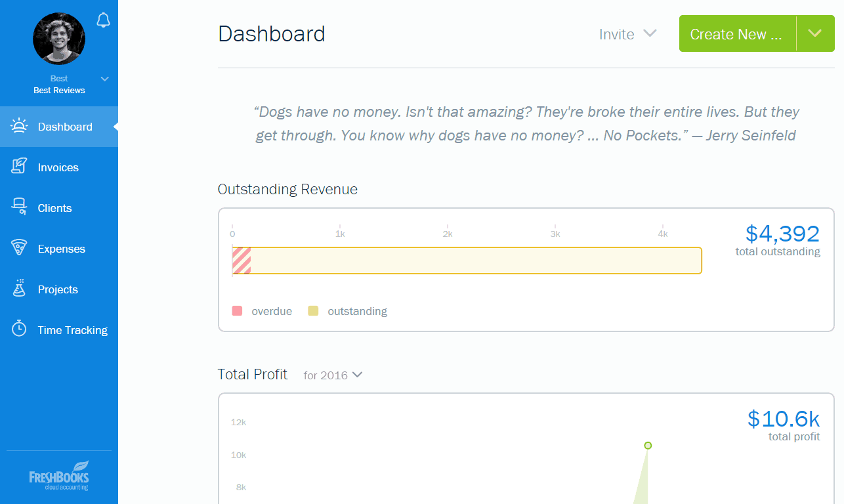This screenshot has width=844, height=504.
Task: Select the Clients sidebar icon
Action: coord(20,207)
